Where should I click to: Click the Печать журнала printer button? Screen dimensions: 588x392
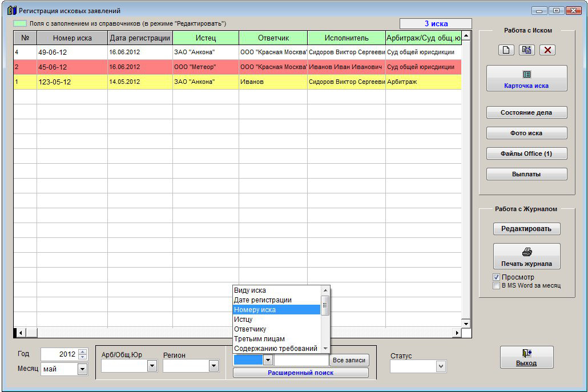click(x=526, y=256)
